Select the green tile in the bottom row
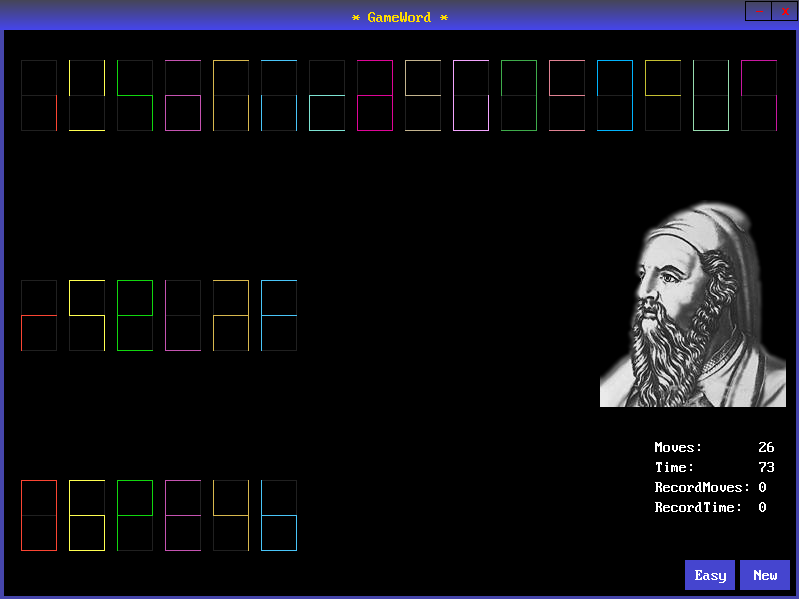Screen dimensions: 799x599 tap(135, 515)
